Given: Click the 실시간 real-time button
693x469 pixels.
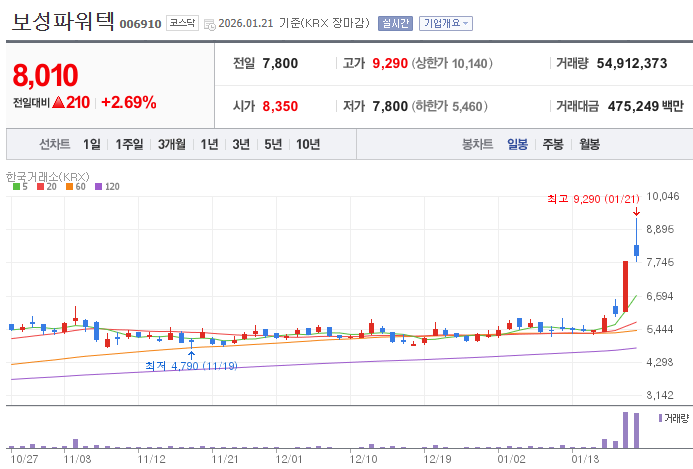Looking at the screenshot, I should pos(395,23).
